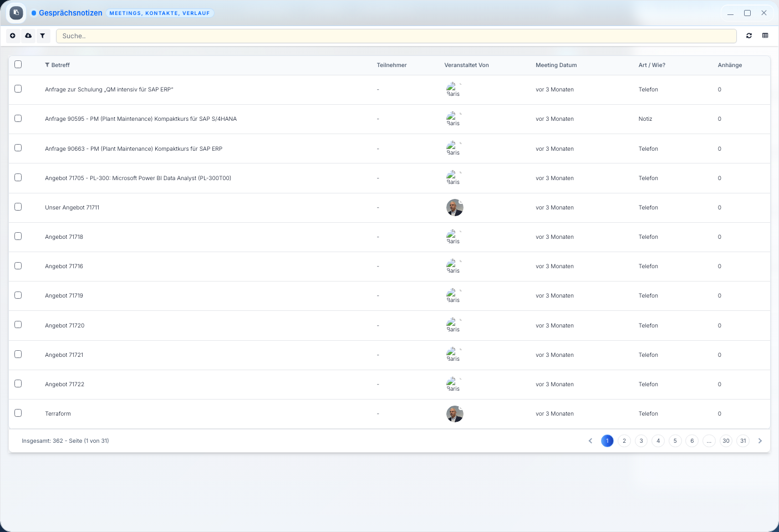Open the filter funnel button in toolbar
This screenshot has width=779, height=532.
43,35
